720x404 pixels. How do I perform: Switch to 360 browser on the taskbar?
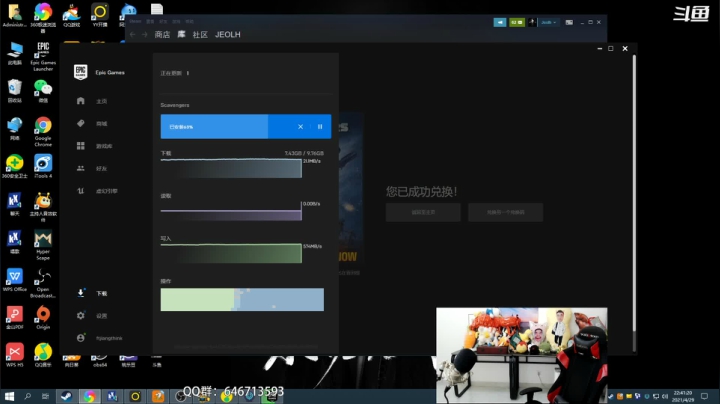pyautogui.click(x=89, y=396)
